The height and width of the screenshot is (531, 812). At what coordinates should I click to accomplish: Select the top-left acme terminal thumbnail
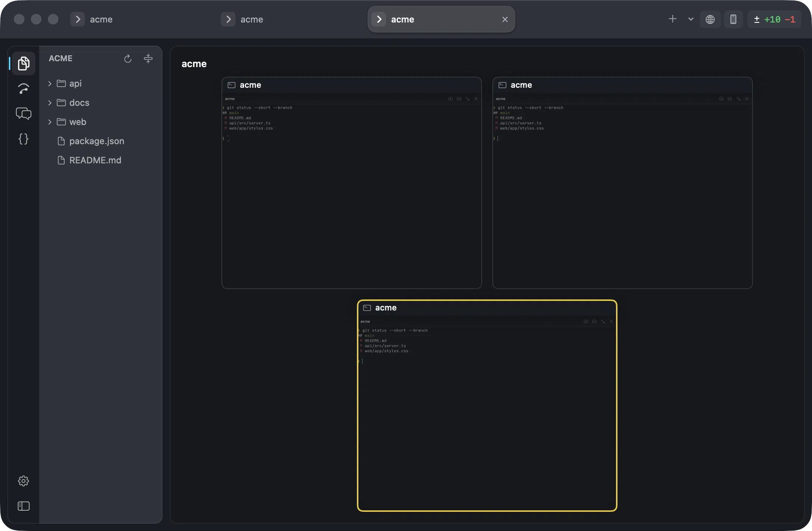coord(351,183)
